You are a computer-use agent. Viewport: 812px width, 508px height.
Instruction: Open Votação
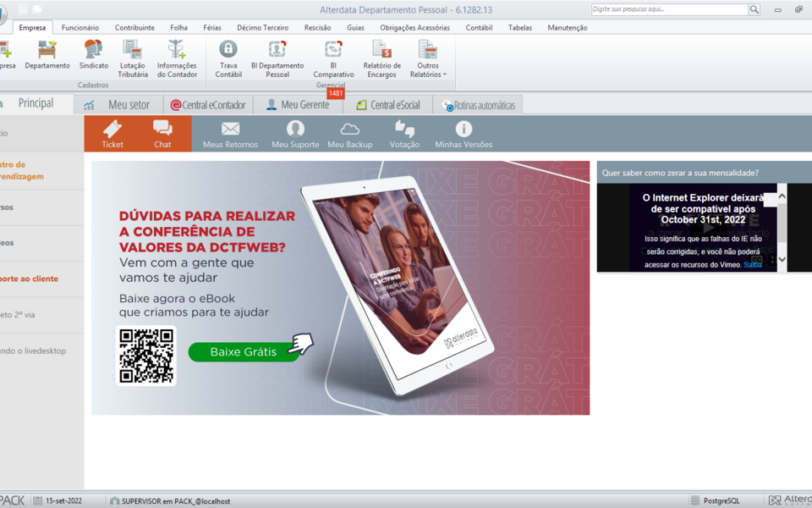[x=404, y=135]
